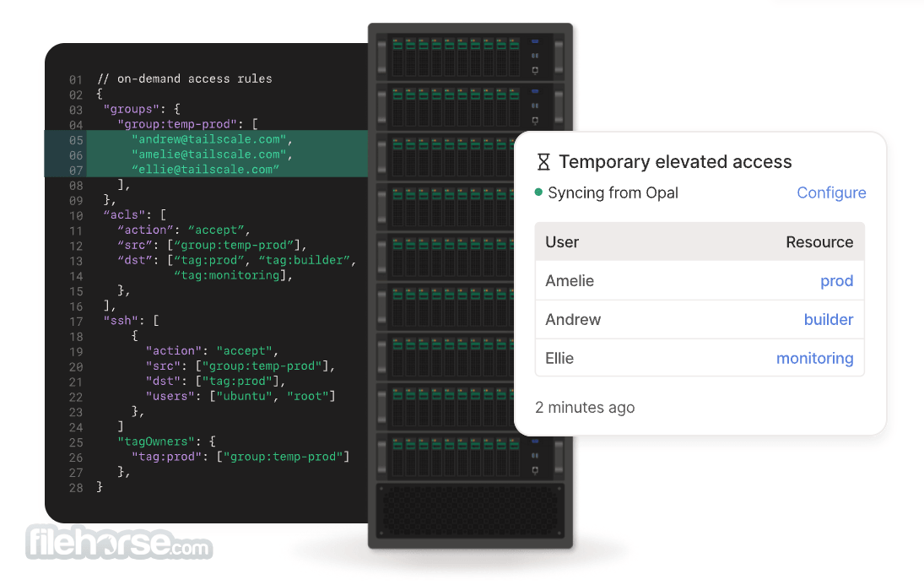This screenshot has height=585, width=924.
Task: Click the top server unit in the rack
Action: coord(470,56)
